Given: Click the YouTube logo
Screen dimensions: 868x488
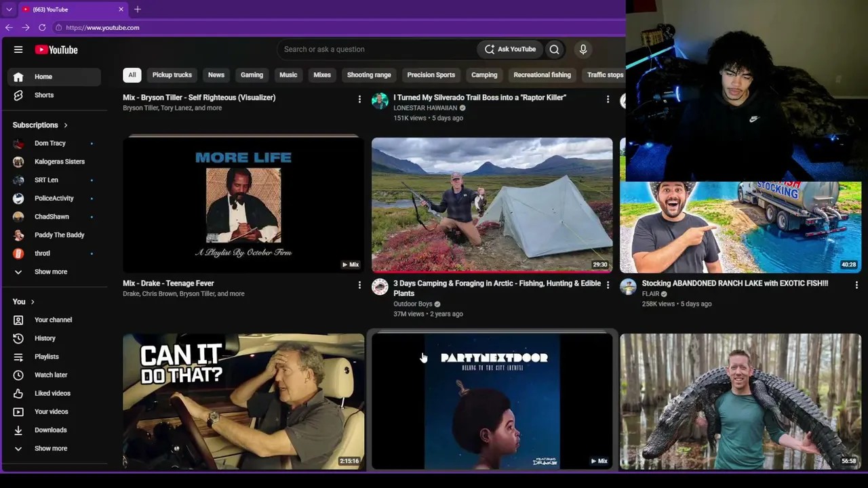Looking at the screenshot, I should click(56, 49).
